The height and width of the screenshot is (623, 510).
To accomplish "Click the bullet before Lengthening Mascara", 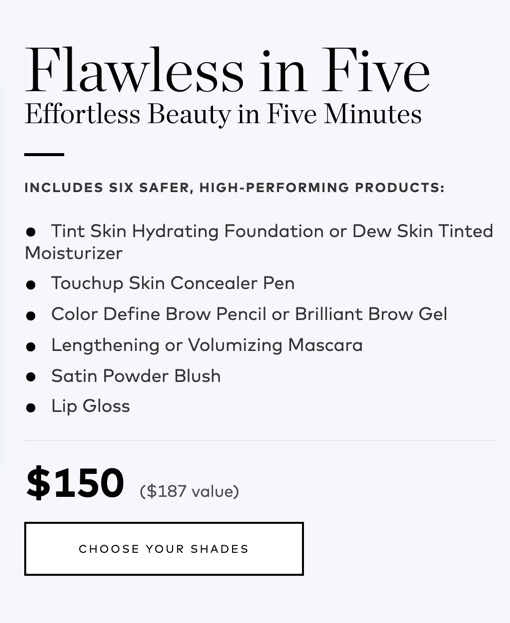I will [31, 346].
